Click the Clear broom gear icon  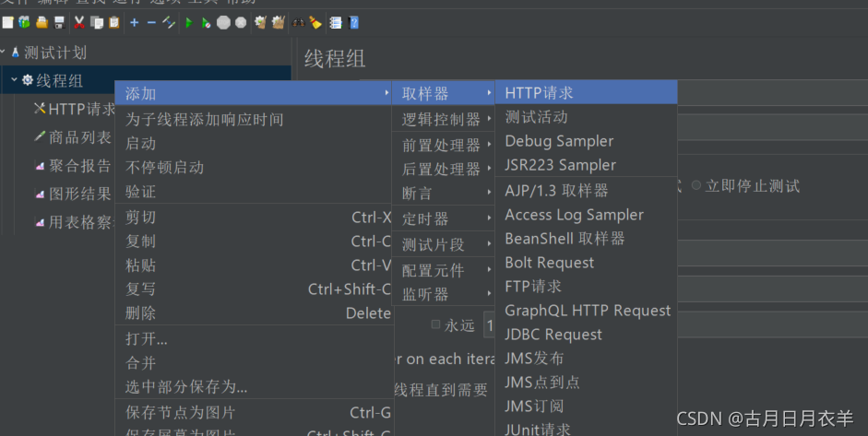[260, 23]
